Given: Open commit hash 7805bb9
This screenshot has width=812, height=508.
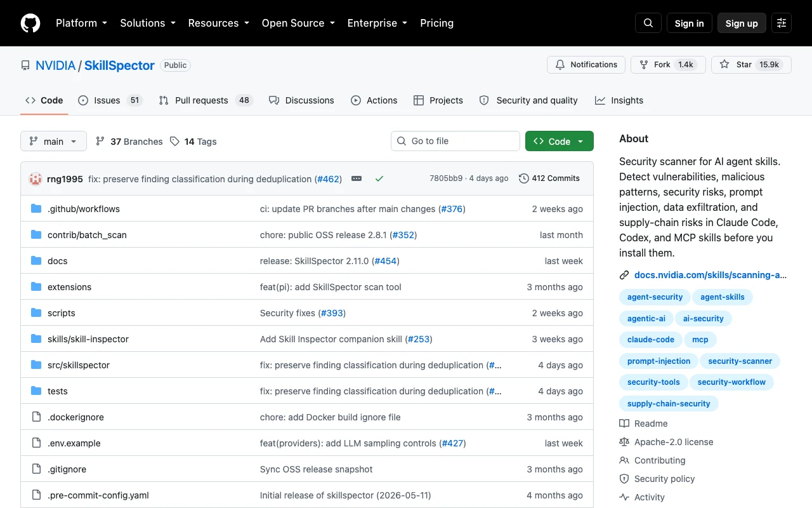Looking at the screenshot, I should (446, 178).
